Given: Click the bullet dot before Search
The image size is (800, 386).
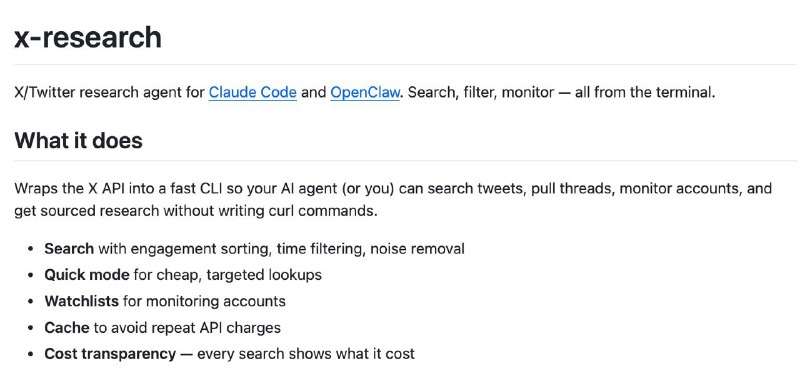Looking at the screenshot, I should 31,249.
